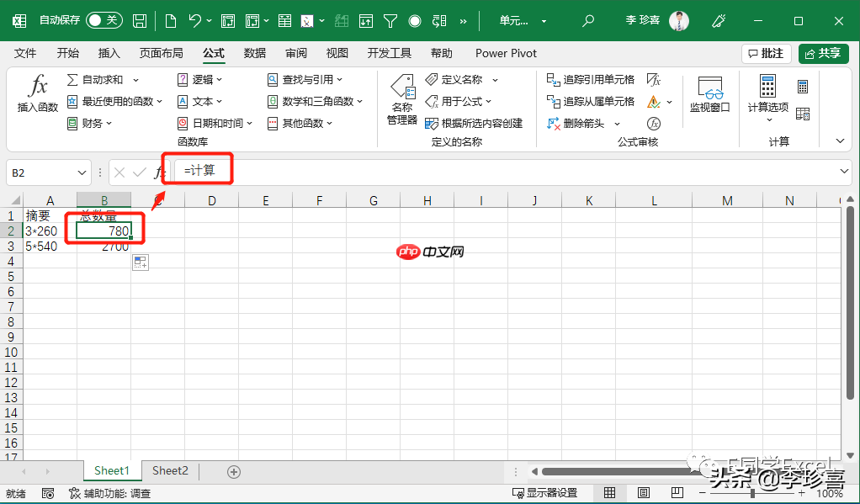This screenshot has width=860, height=504.
Task: Switch to the 数据 tab
Action: (255, 53)
